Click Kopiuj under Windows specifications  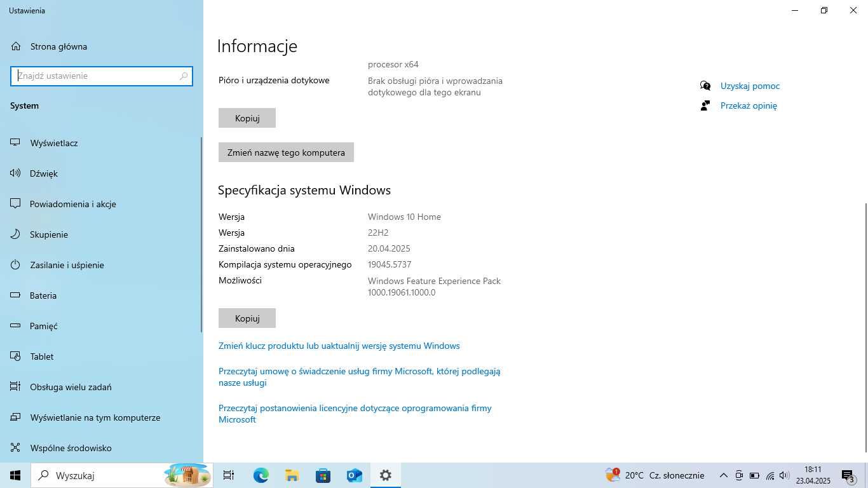tap(247, 318)
